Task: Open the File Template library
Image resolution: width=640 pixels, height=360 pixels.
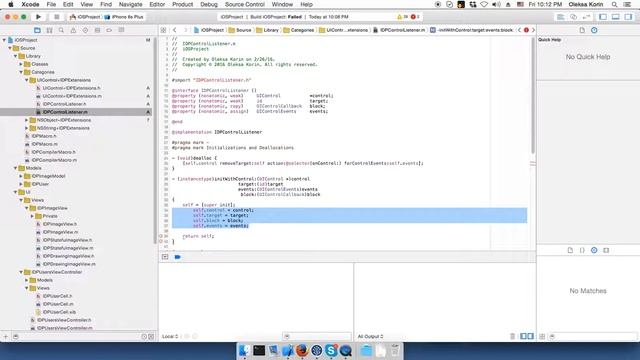Action: pyautogui.click(x=570, y=250)
